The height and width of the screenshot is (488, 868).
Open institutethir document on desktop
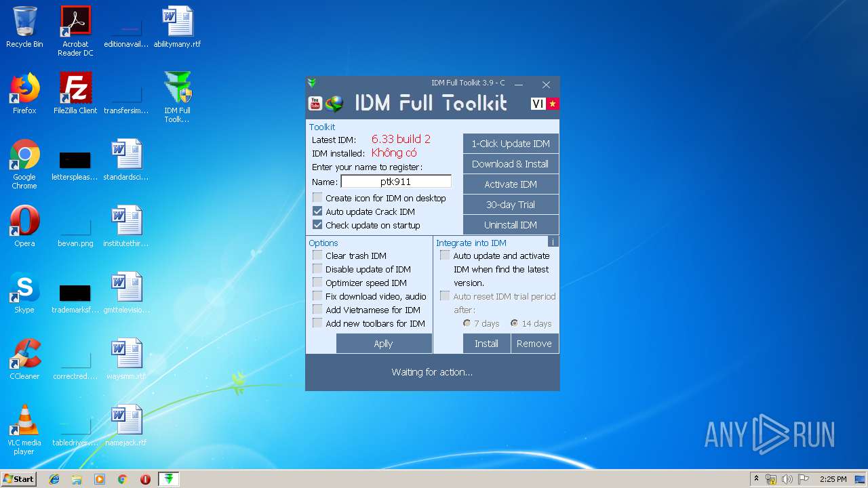coord(126,226)
